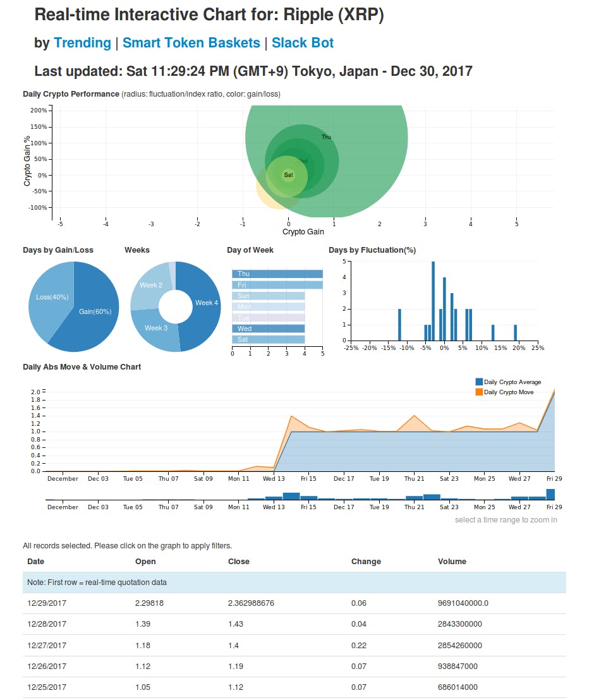The height and width of the screenshot is (700, 594).
Task: Click the Fri 29 volume bar
Action: [552, 494]
